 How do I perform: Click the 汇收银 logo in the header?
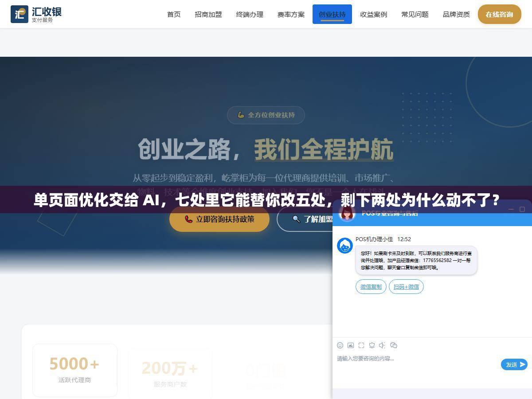click(x=36, y=14)
